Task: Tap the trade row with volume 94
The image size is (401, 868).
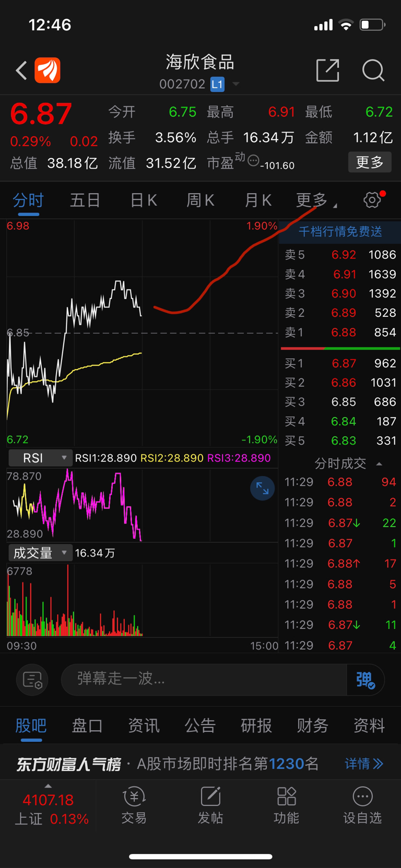Action: (340, 482)
